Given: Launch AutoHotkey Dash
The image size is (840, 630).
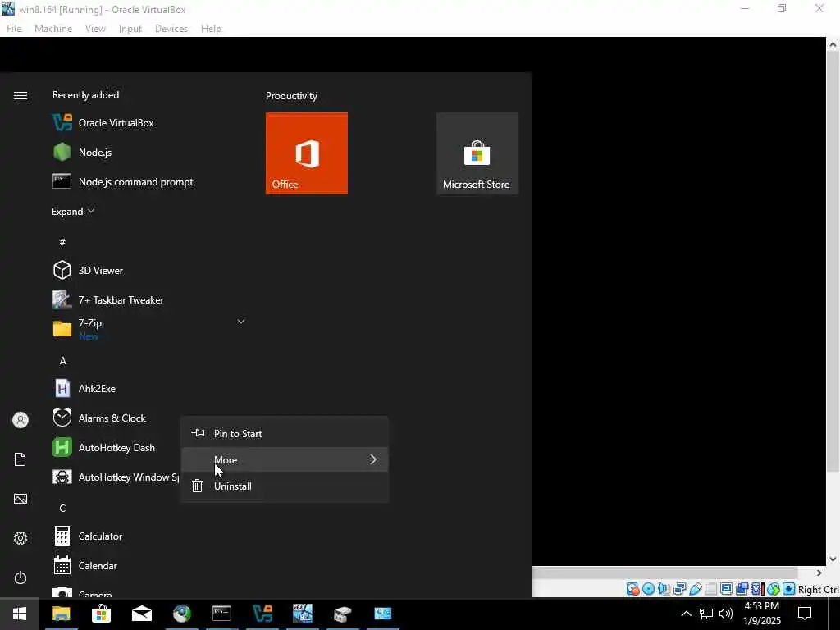Looking at the screenshot, I should [x=104, y=447].
